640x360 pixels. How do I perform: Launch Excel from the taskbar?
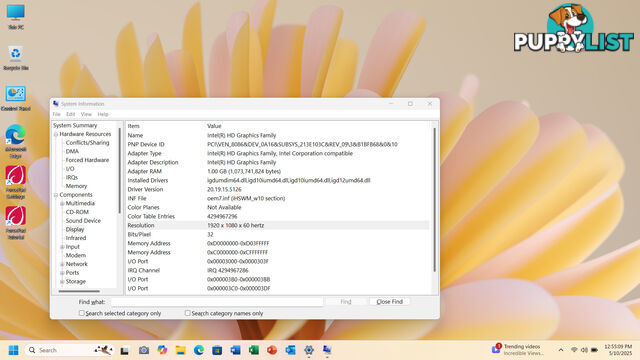pyautogui.click(x=254, y=350)
